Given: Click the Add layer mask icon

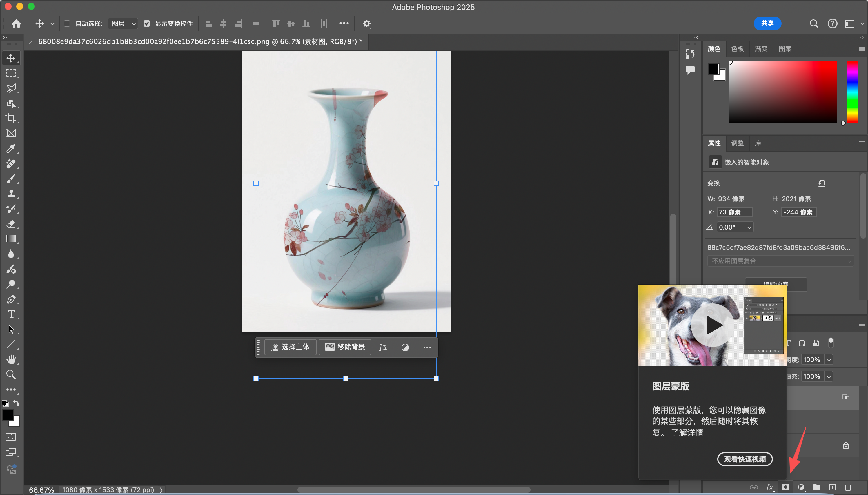Looking at the screenshot, I should (785, 487).
